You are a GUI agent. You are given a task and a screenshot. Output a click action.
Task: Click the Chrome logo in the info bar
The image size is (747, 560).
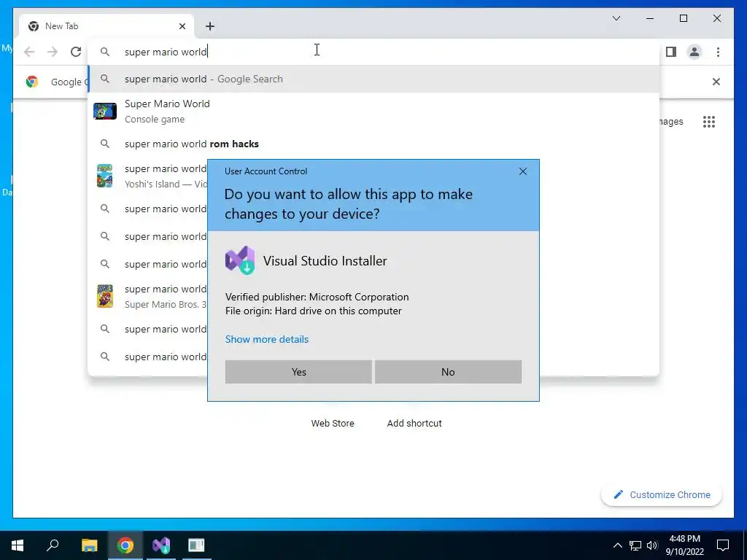click(32, 82)
